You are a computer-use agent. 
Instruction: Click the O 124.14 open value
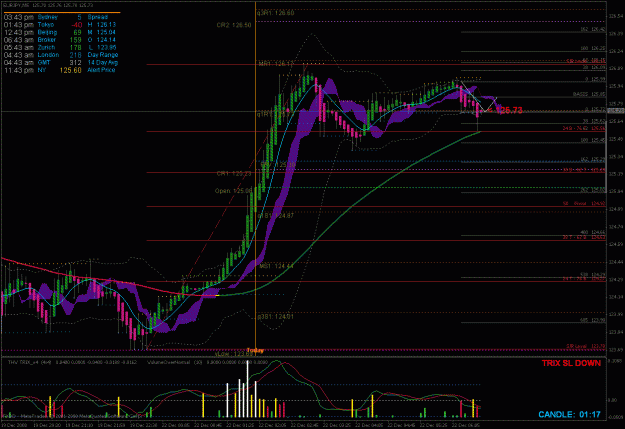(102, 40)
